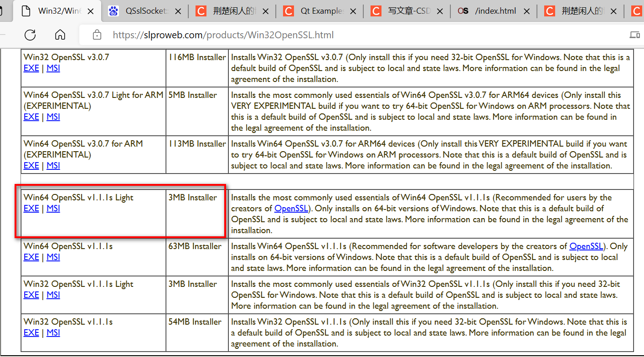Screen dimensions: 644x357
Task: Download MSI for Win32 OpenSSL v1.1.1s Light
Action: (x=53, y=295)
